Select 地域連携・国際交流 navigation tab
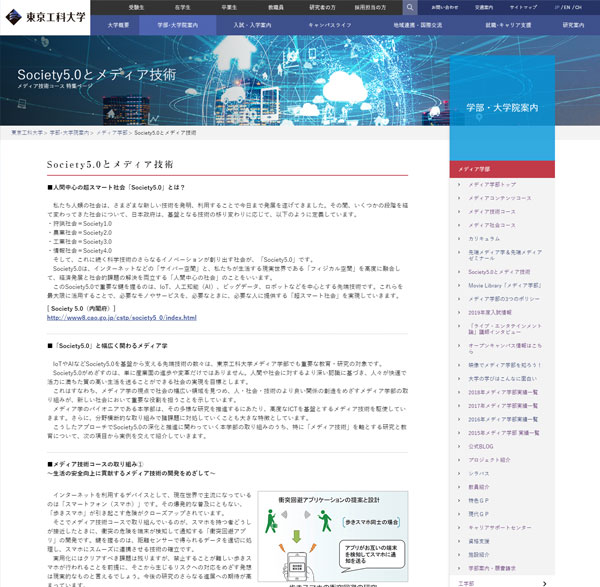 418,25
